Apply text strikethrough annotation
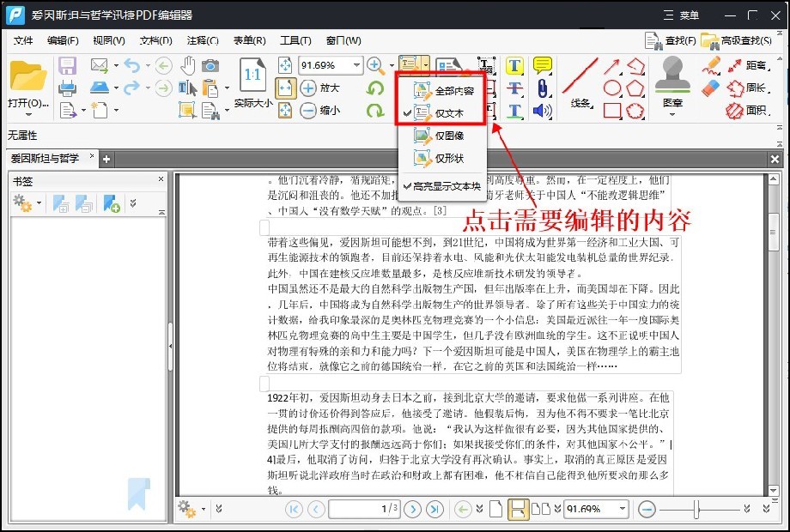This screenshot has width=790, height=532. tap(515, 88)
